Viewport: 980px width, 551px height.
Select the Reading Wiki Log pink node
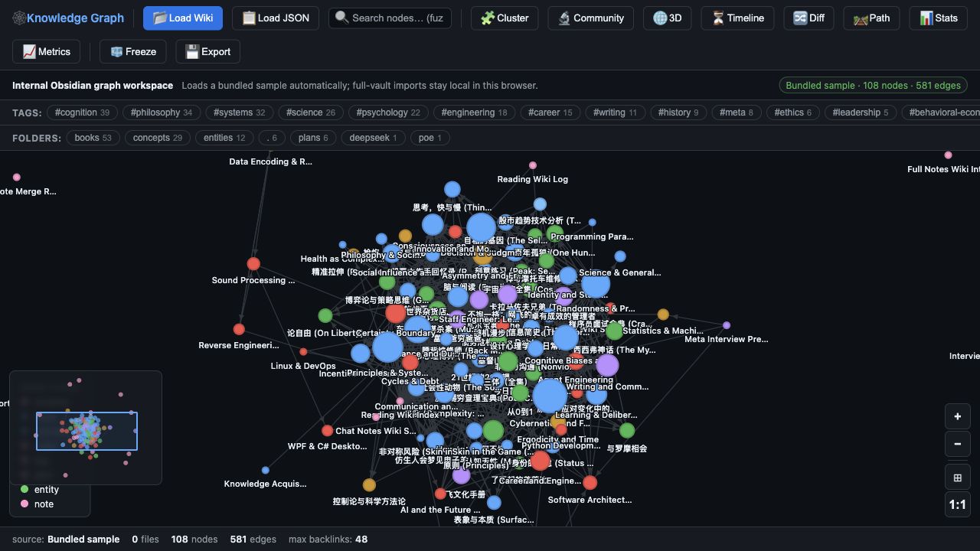pos(533,165)
